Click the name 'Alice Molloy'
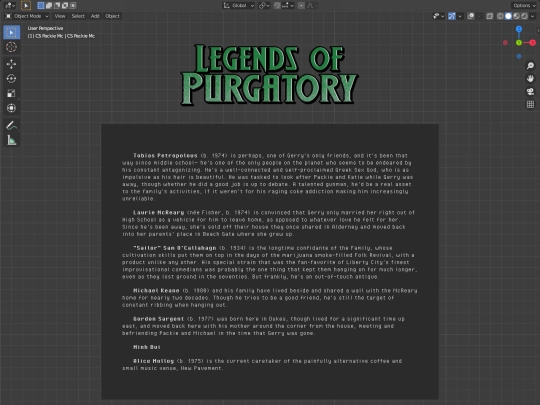 (154, 361)
